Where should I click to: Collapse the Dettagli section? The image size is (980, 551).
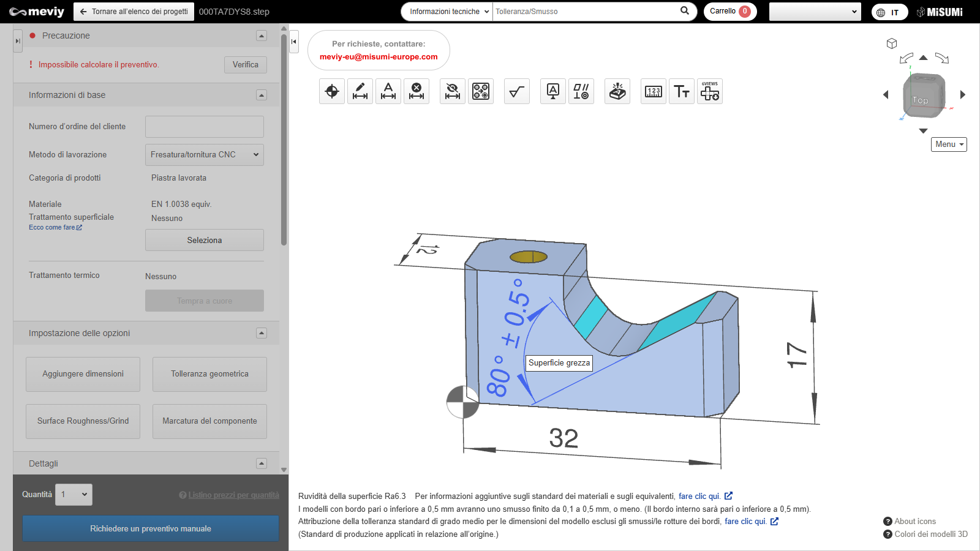click(x=262, y=463)
